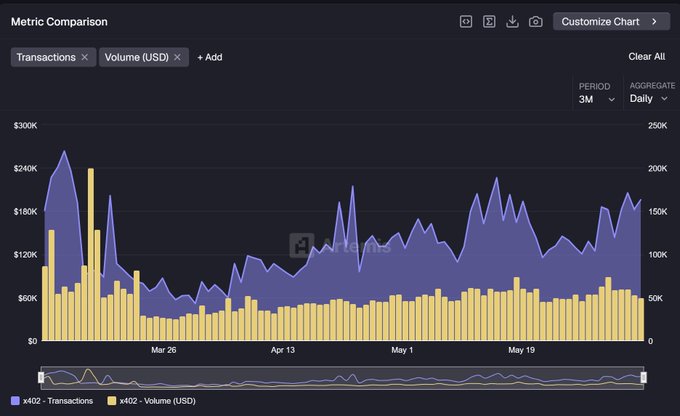
Task: Click the Metric Comparison title
Action: click(x=59, y=22)
